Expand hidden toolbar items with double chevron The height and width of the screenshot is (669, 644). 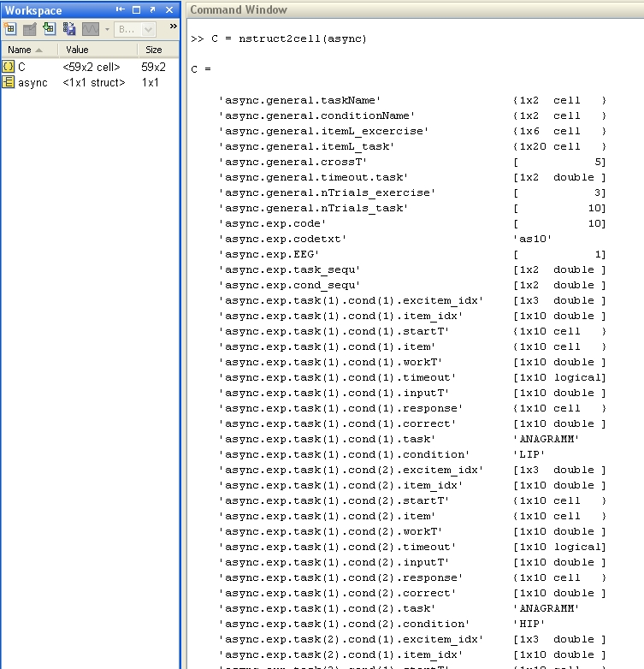pyautogui.click(x=173, y=26)
